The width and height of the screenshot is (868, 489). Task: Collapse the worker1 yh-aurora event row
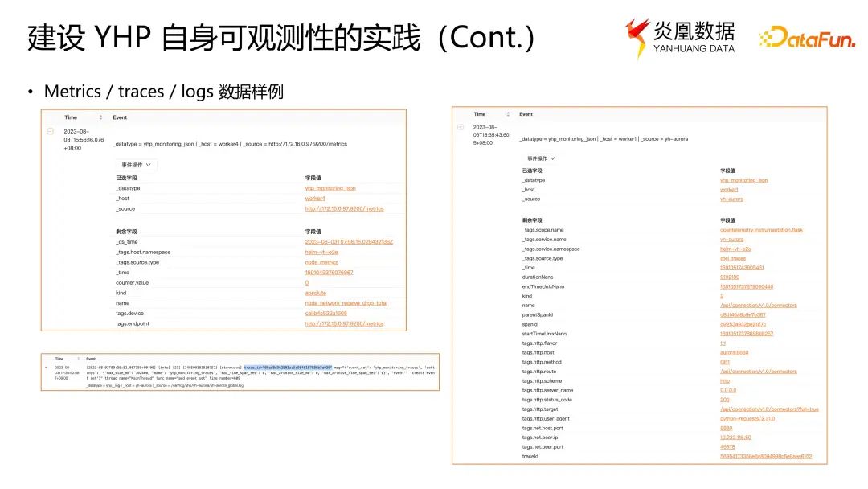(x=460, y=127)
